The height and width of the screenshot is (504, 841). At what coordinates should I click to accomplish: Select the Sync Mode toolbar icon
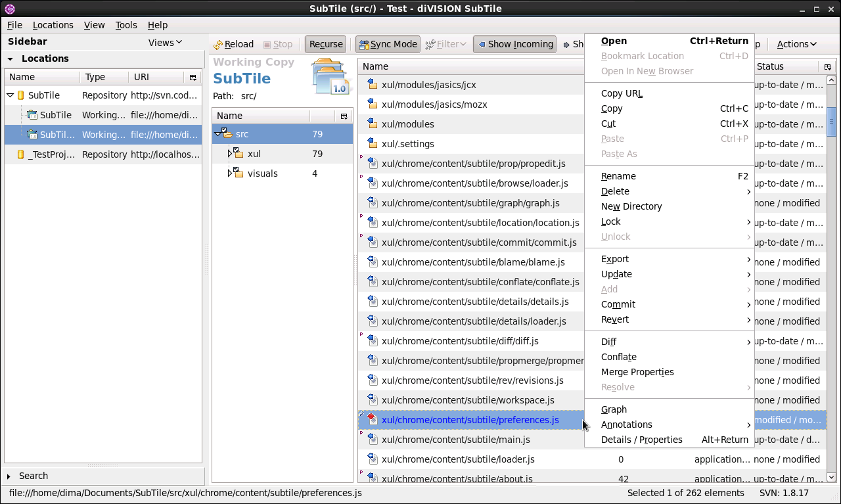[x=362, y=43]
